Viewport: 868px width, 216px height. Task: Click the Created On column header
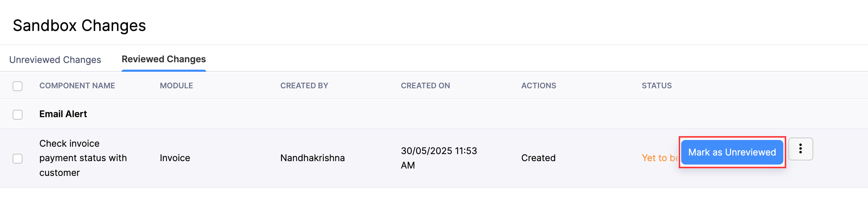pyautogui.click(x=425, y=86)
